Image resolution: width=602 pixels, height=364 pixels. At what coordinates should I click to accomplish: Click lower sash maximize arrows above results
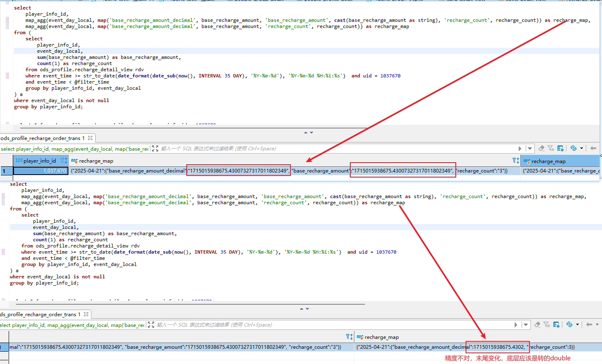(305, 309)
